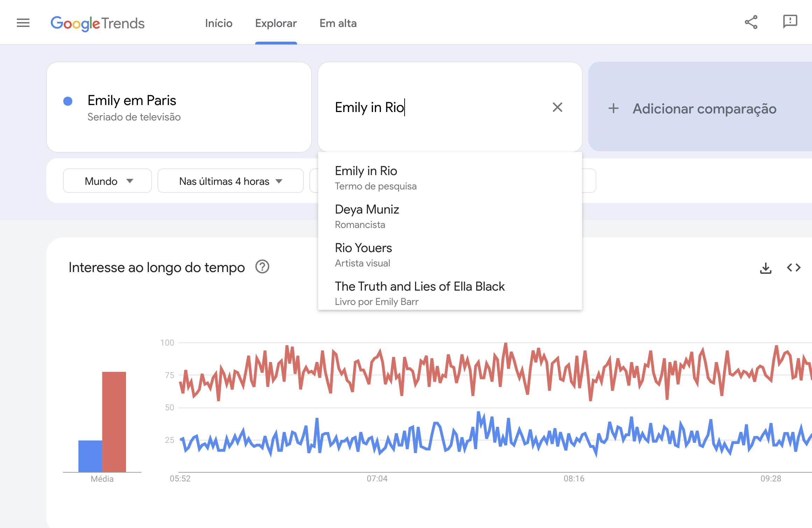Click the Adicionar comparação button
The height and width of the screenshot is (528, 812).
[x=700, y=107]
